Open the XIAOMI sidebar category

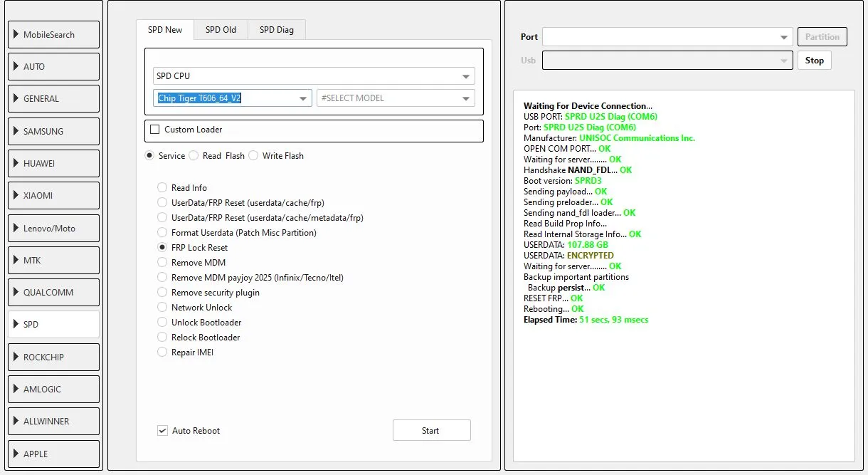pyautogui.click(x=53, y=196)
